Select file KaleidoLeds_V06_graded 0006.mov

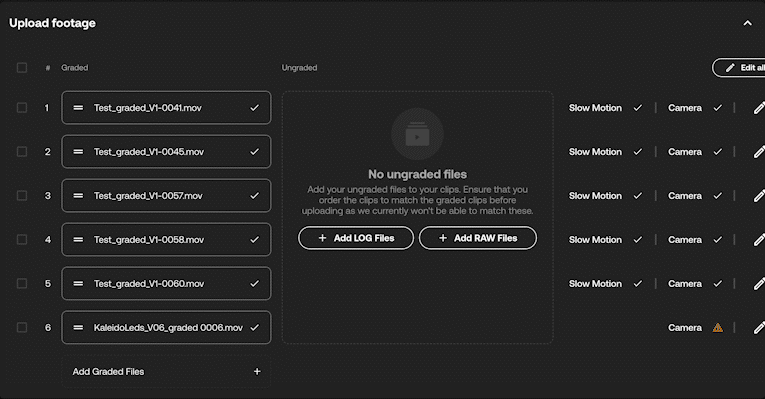[x=166, y=327]
